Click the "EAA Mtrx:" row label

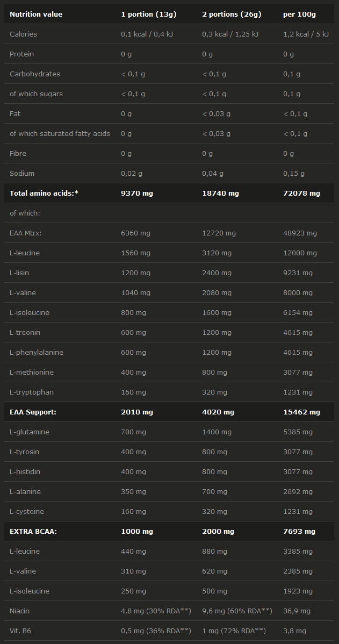tap(26, 233)
